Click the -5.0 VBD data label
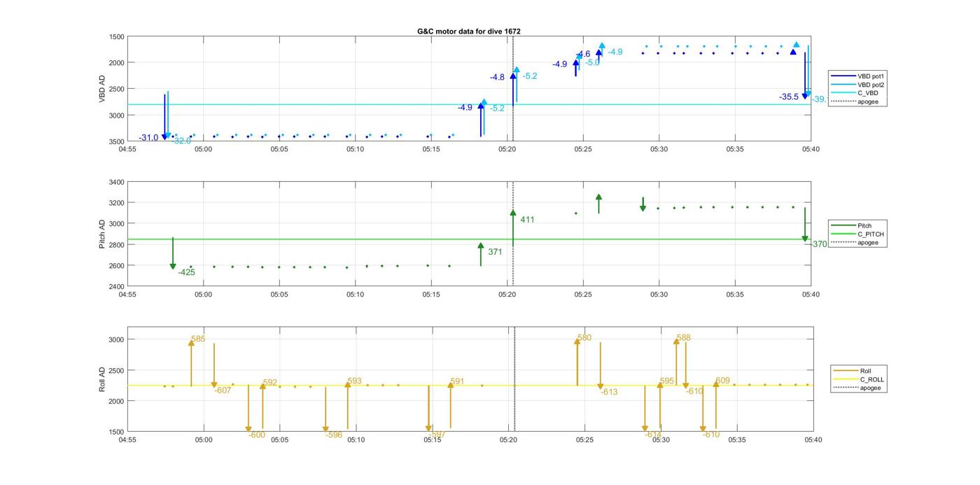This screenshot has height=485, width=980. tap(592, 63)
